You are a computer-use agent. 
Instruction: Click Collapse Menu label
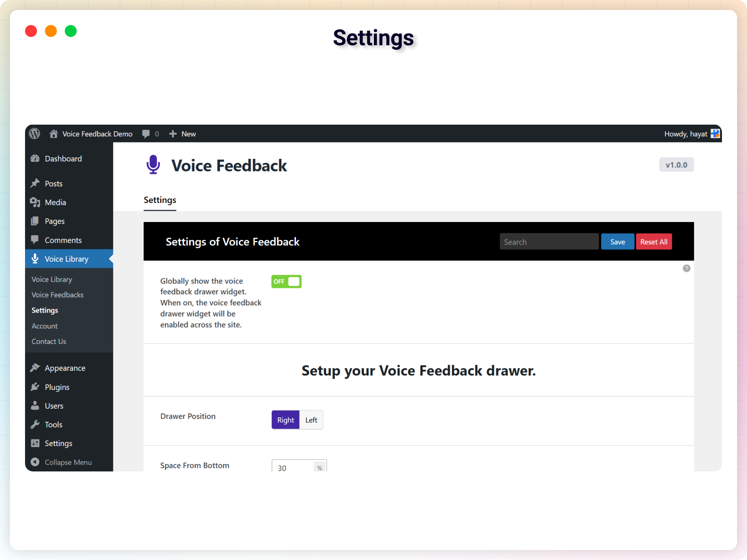point(68,462)
